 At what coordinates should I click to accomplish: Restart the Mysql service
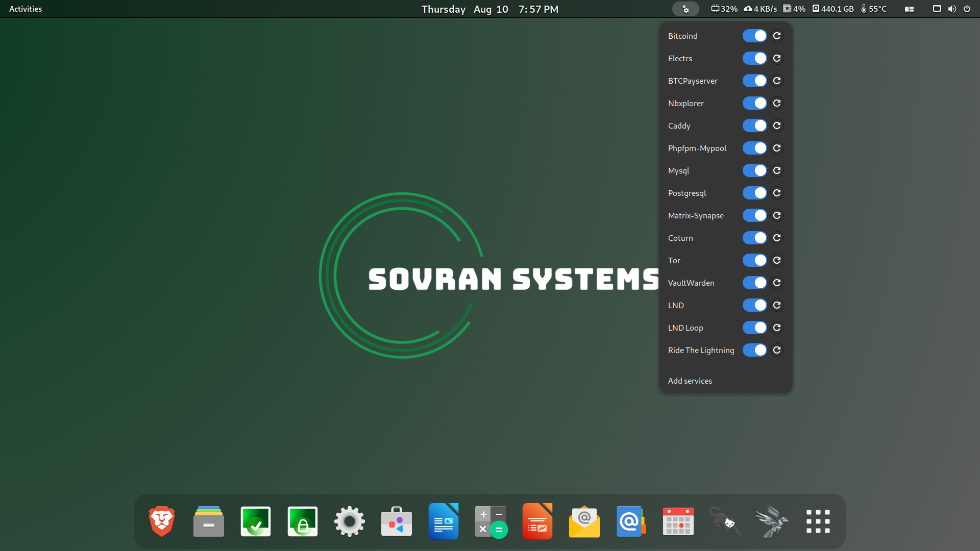pyautogui.click(x=777, y=170)
